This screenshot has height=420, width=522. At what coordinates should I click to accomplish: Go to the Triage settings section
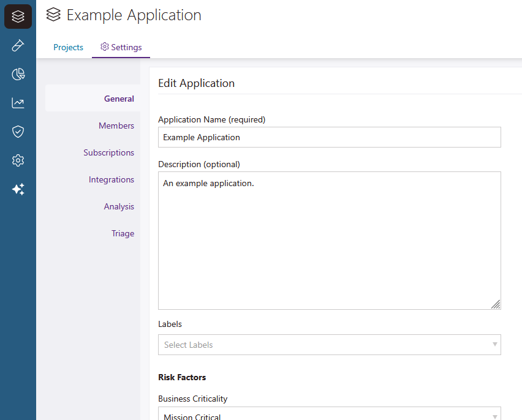(x=123, y=233)
